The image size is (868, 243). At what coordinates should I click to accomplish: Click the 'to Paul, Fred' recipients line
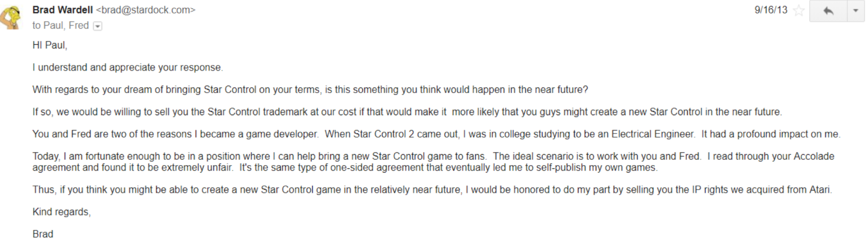(60, 25)
